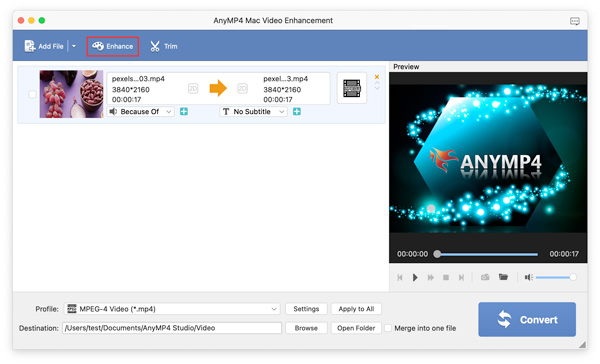Click the Convert button
The image size is (600, 364).
point(527,320)
